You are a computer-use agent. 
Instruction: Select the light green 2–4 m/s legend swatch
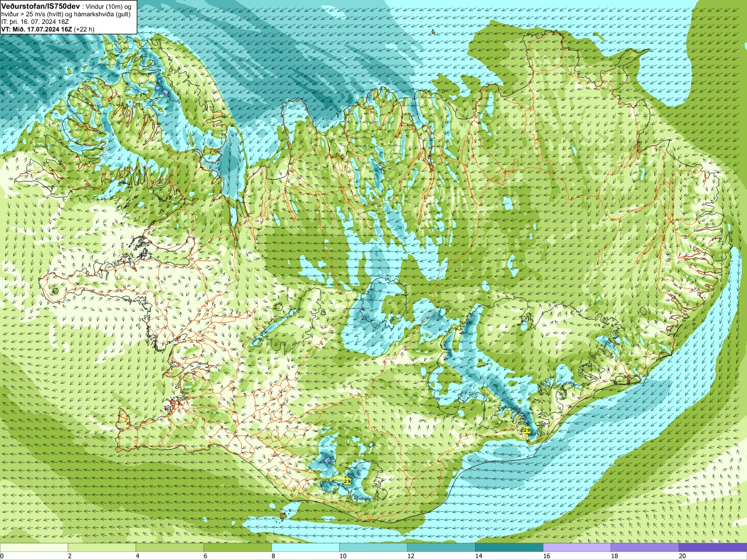102,548
